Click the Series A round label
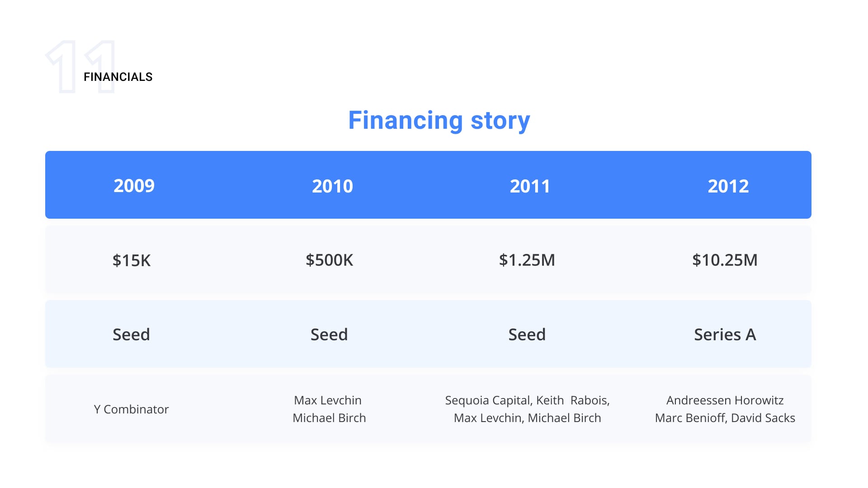The height and width of the screenshot is (488, 868). point(725,334)
